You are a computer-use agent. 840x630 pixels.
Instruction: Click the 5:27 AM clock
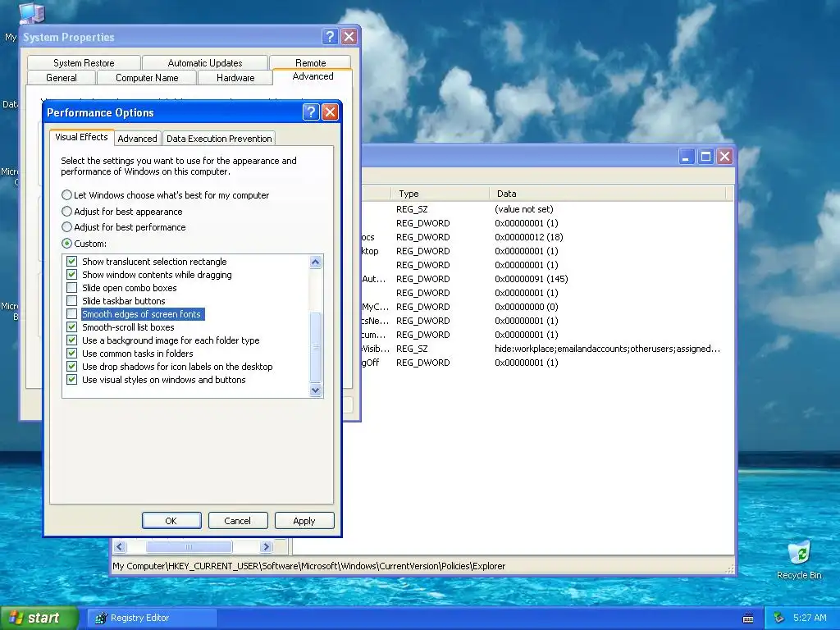point(810,618)
